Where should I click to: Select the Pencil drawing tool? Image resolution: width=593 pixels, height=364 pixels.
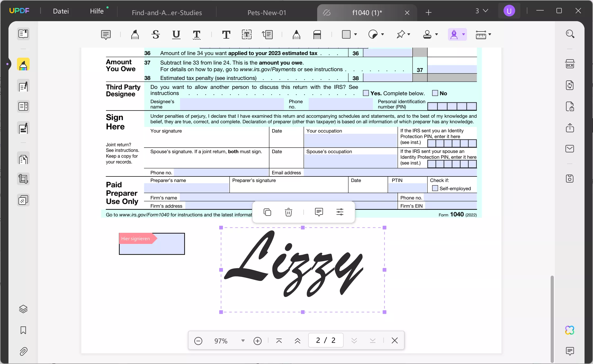(x=296, y=35)
